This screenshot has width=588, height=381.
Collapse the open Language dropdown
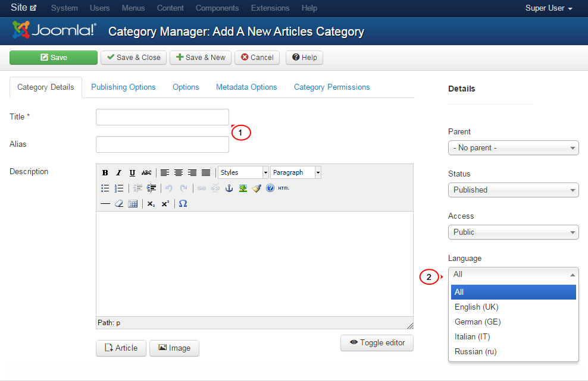(514, 275)
